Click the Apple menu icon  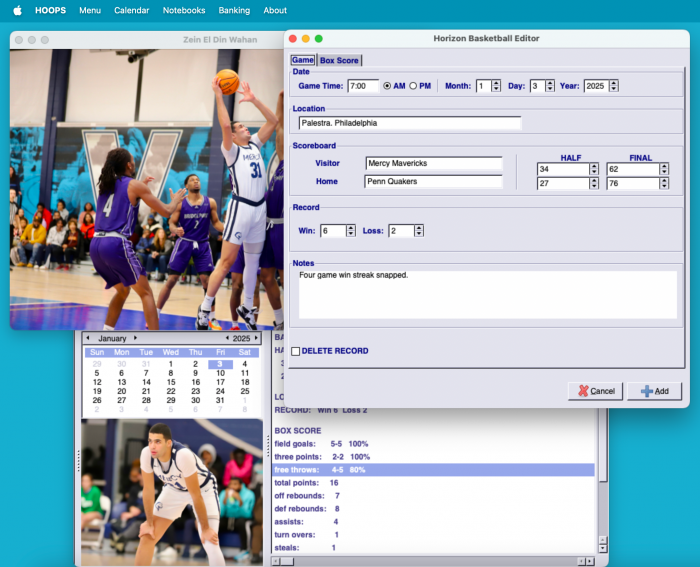pos(17,10)
